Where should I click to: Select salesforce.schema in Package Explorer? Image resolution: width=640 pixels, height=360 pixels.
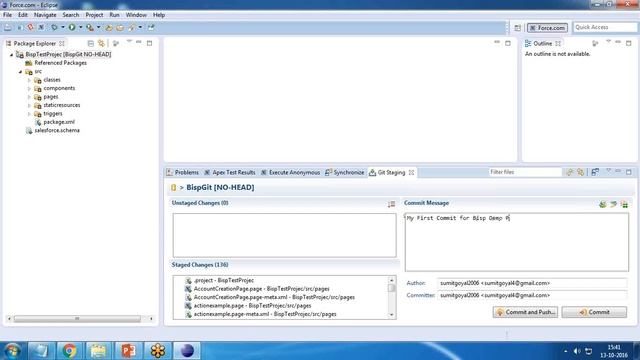click(x=53, y=131)
